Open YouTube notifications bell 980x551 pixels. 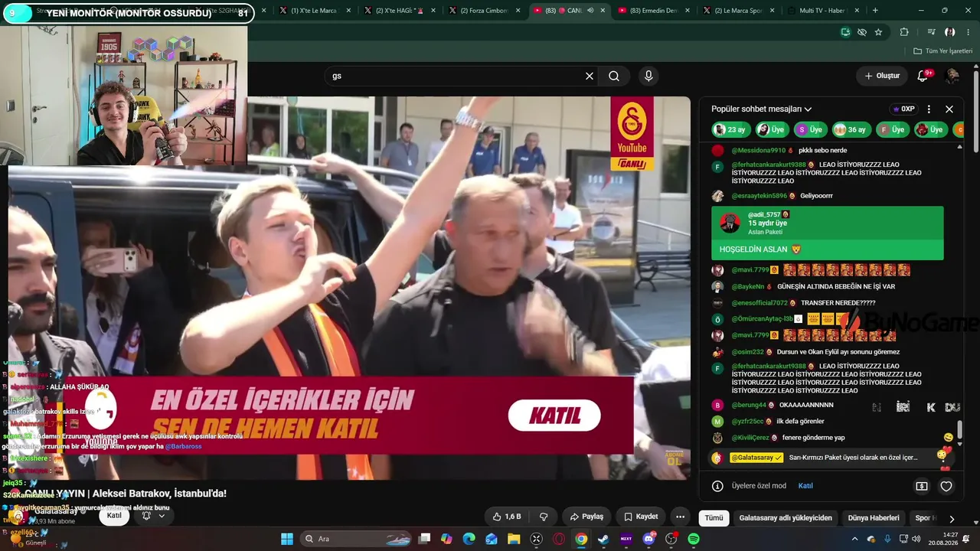pos(923,76)
